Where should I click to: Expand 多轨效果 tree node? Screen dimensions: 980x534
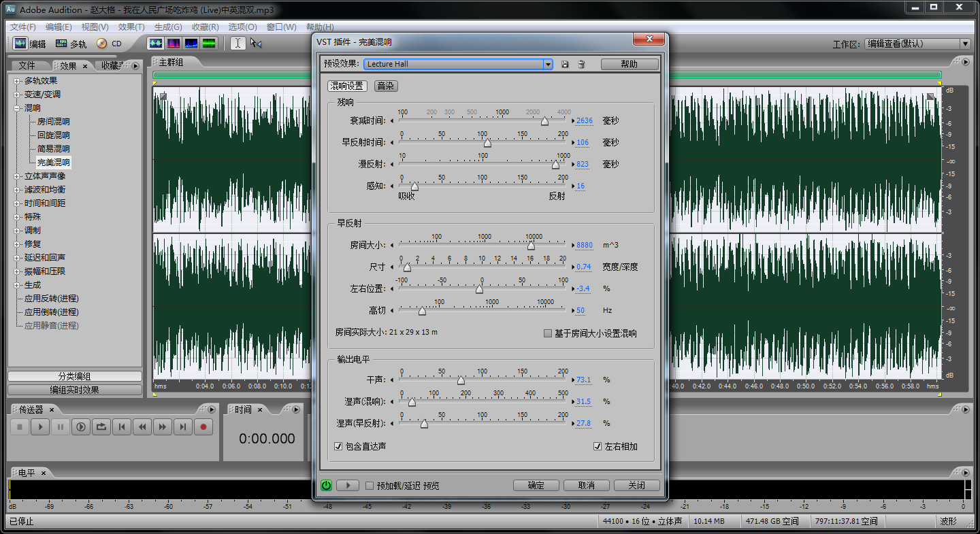17,81
